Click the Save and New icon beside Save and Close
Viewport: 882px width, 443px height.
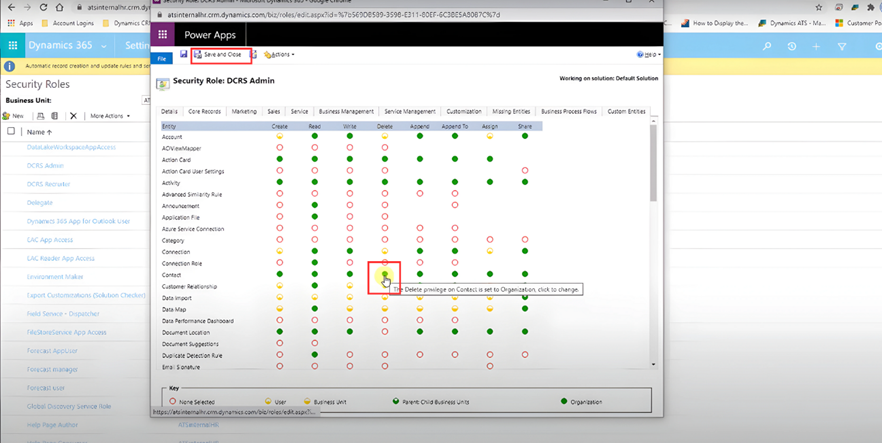[254, 55]
